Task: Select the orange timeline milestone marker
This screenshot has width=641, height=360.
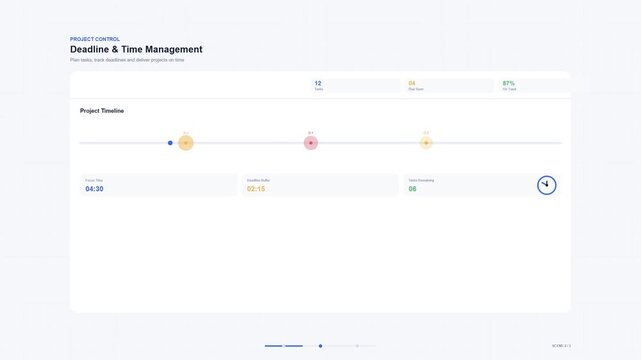Action: tap(186, 143)
